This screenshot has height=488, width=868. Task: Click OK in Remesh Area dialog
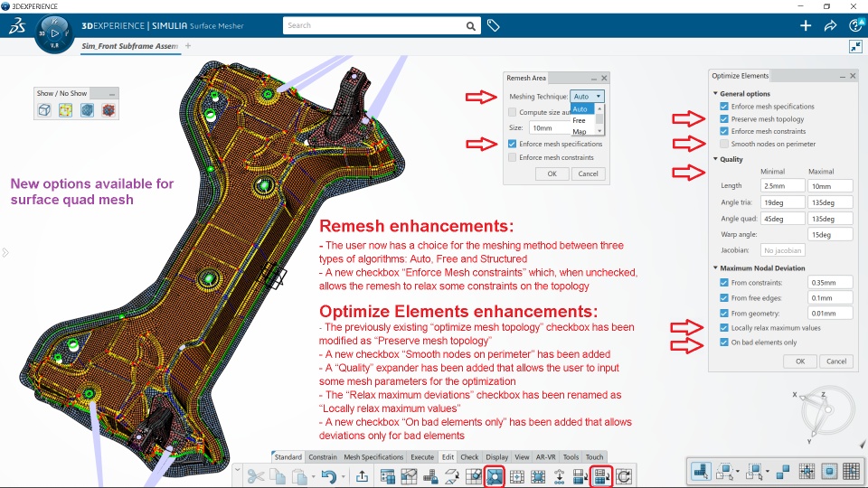point(552,174)
